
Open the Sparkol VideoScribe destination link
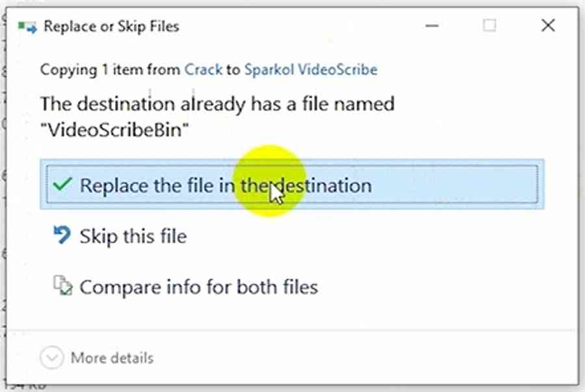[311, 70]
